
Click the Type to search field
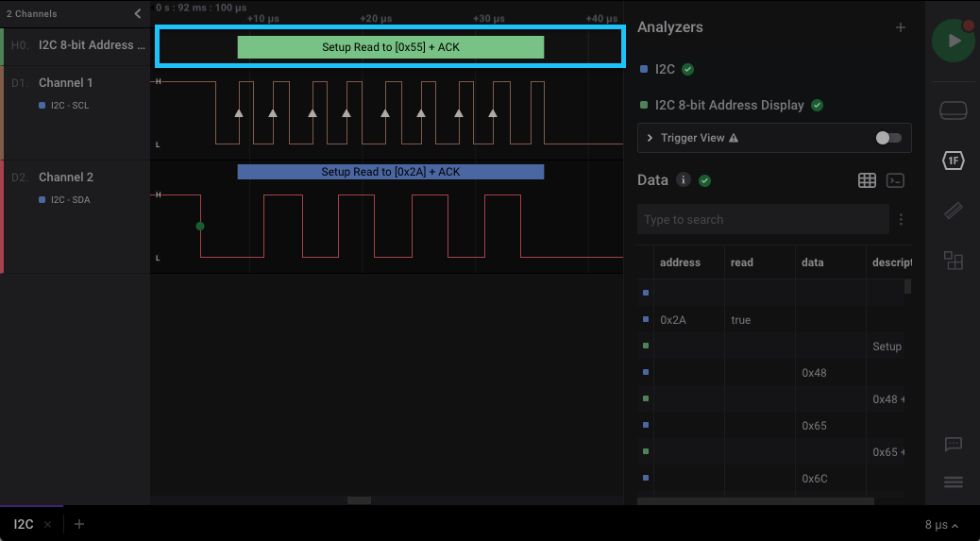click(x=762, y=220)
